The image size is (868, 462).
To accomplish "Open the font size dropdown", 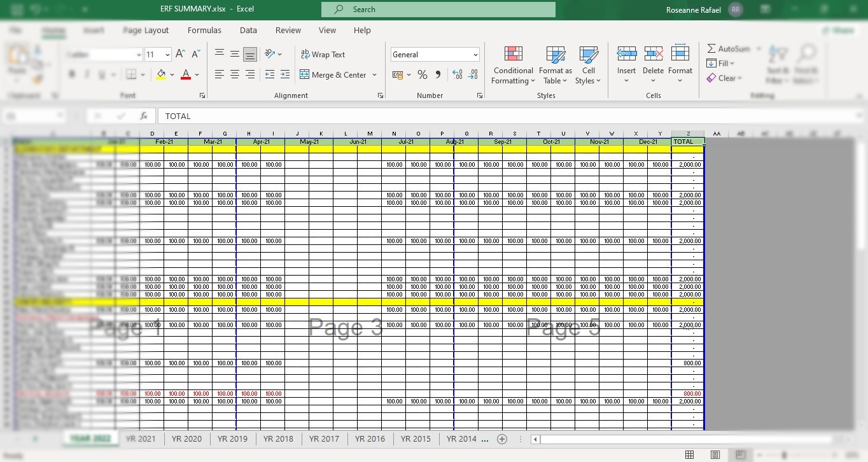I will 167,55.
